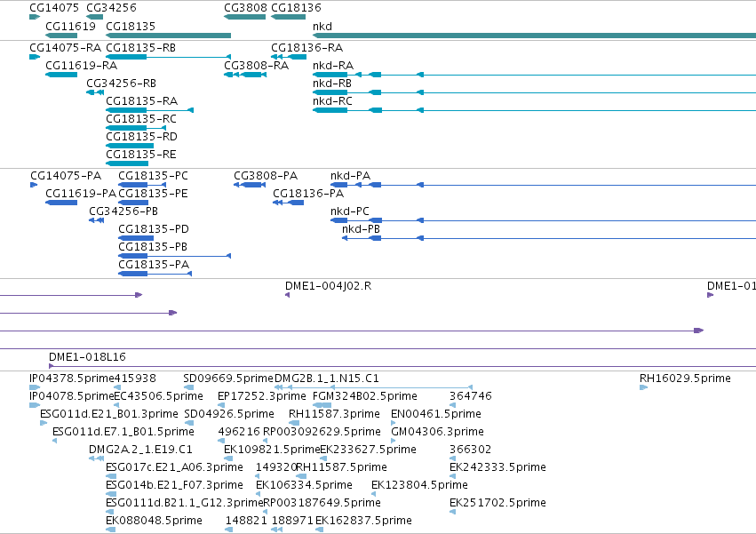This screenshot has height=534, width=756.
Task: Select transcript CG18135-RA
Action: (x=149, y=110)
